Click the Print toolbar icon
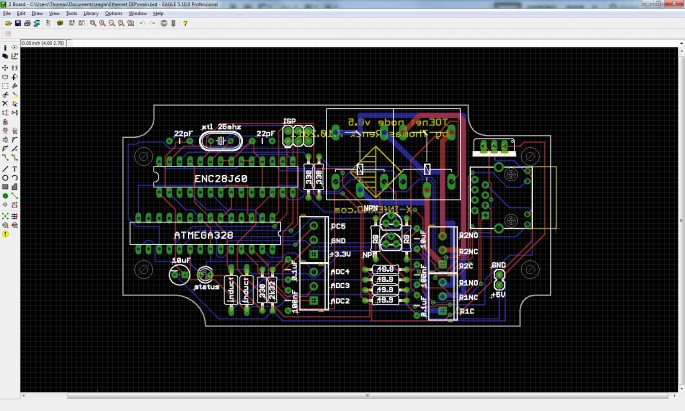The width and height of the screenshot is (685, 411). 27,23
